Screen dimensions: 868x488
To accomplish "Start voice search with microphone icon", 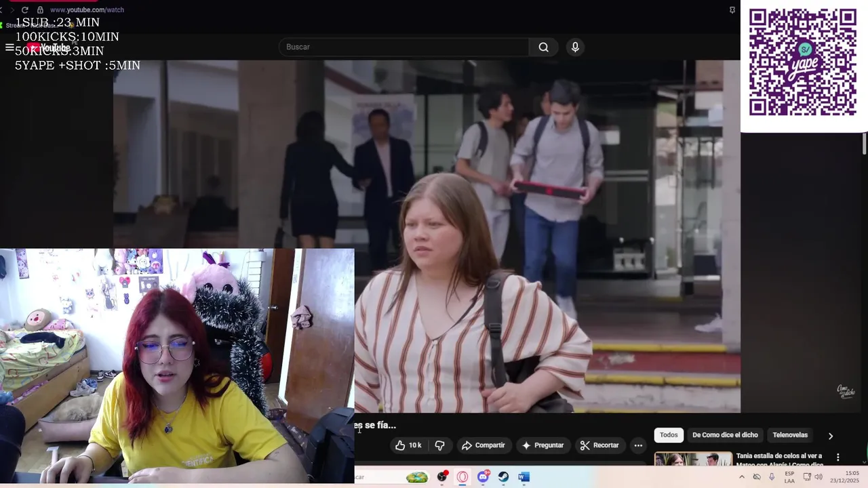I will point(575,47).
